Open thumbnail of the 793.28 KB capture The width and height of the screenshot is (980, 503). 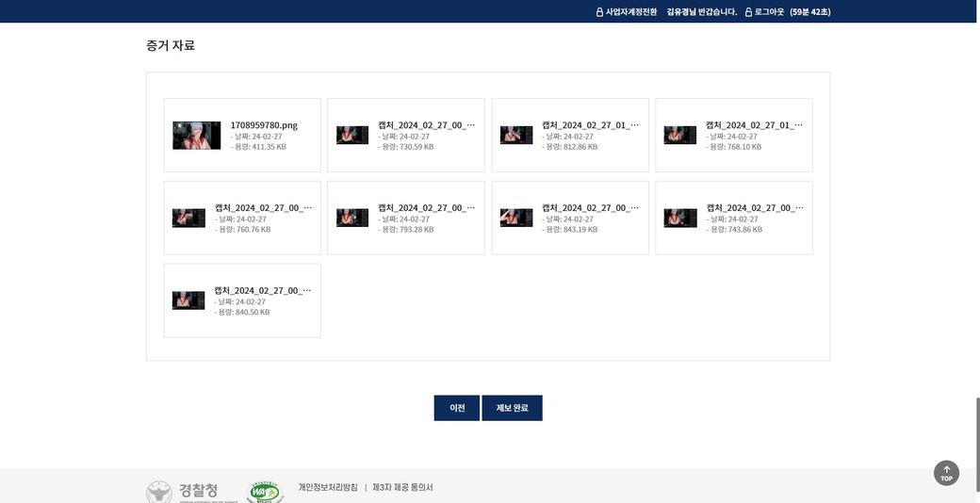[x=352, y=219]
